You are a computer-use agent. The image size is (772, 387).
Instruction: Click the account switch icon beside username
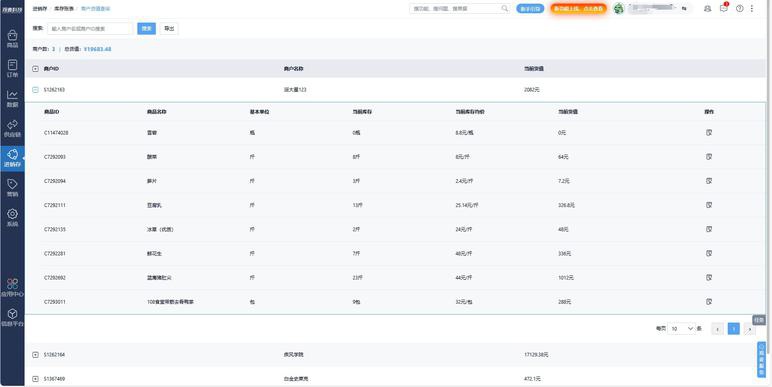684,8
